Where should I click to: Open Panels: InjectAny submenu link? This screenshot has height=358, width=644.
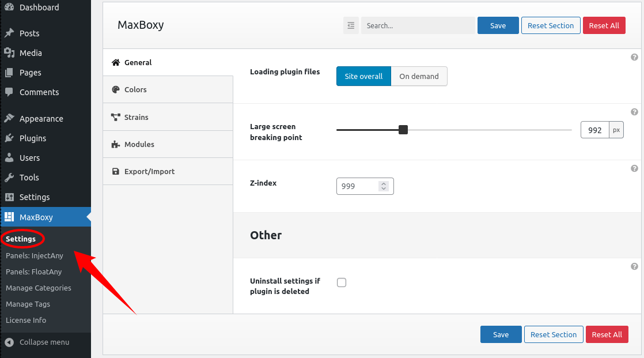(35, 255)
